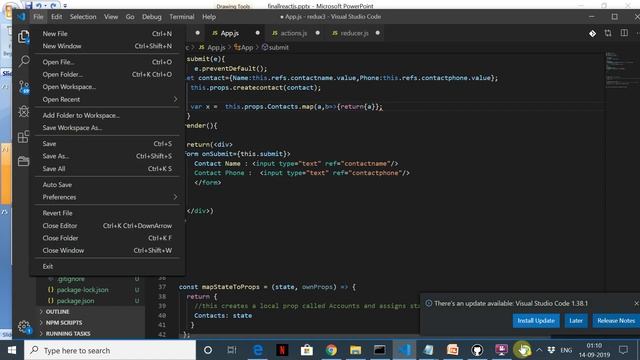Launch Netflix from taskbar
This screenshot has height=360, width=640.
(282, 350)
